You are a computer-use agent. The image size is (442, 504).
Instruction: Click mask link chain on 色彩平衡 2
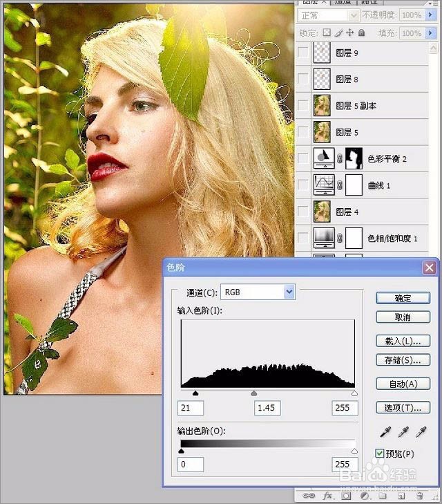(340, 158)
